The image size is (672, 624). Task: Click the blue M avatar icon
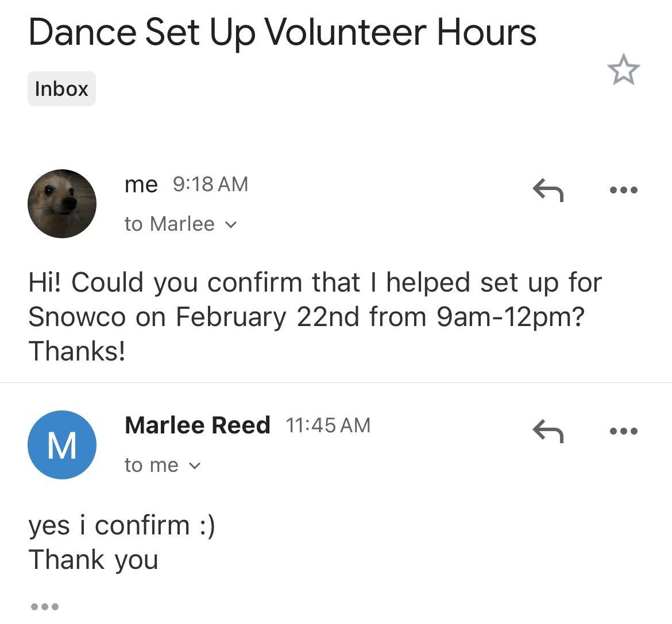[x=62, y=445]
